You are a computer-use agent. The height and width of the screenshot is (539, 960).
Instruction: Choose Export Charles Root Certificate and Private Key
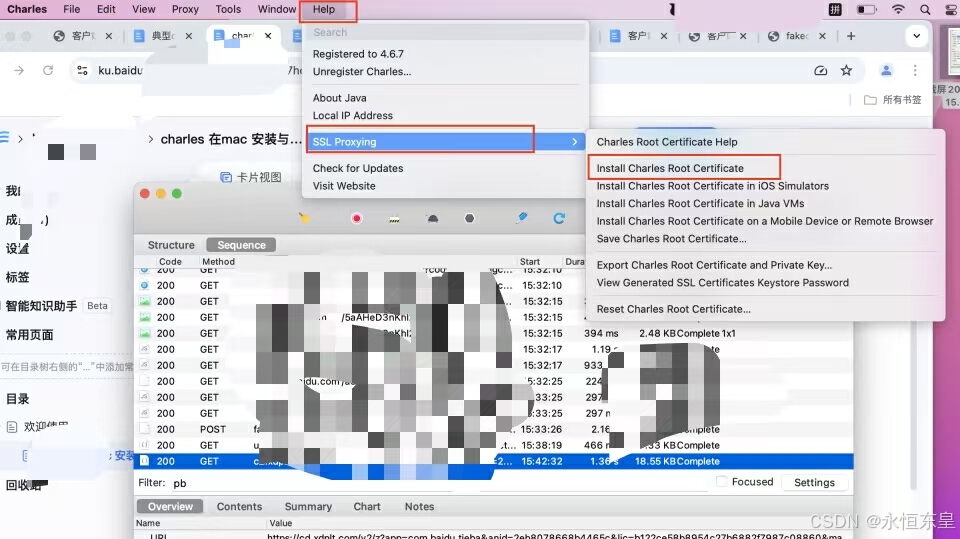click(x=714, y=265)
